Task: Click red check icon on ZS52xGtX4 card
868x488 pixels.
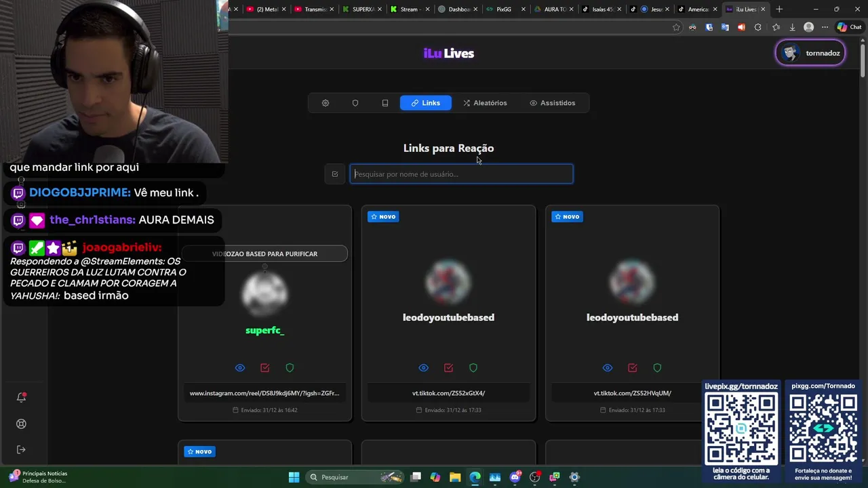Action: pyautogui.click(x=449, y=368)
